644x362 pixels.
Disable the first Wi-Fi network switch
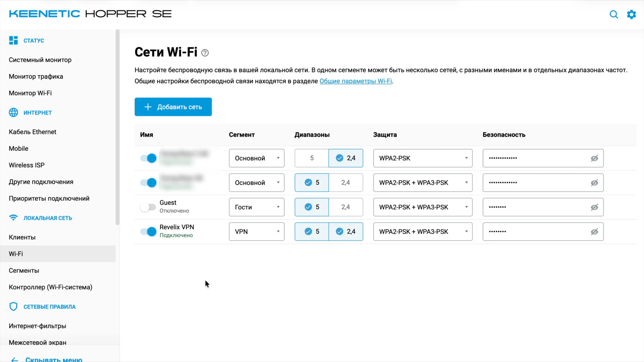(148, 158)
